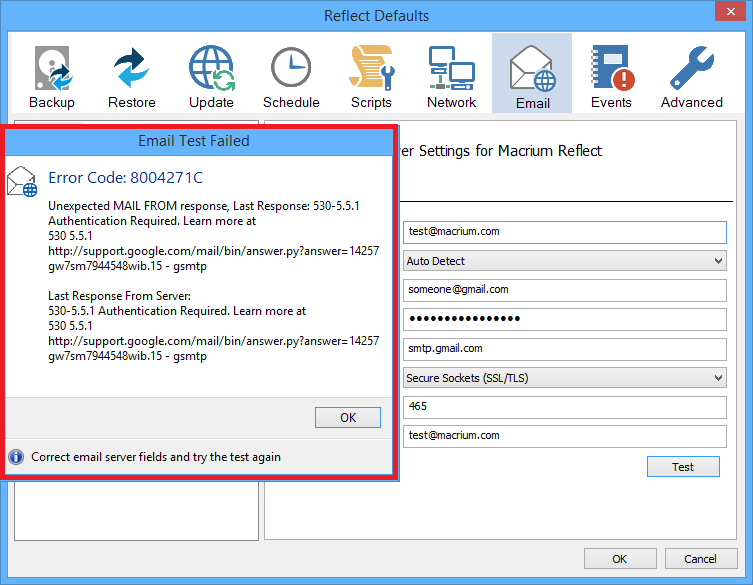The width and height of the screenshot is (753, 585).
Task: Click the smtp.gmail.com server field
Action: pyautogui.click(x=564, y=349)
